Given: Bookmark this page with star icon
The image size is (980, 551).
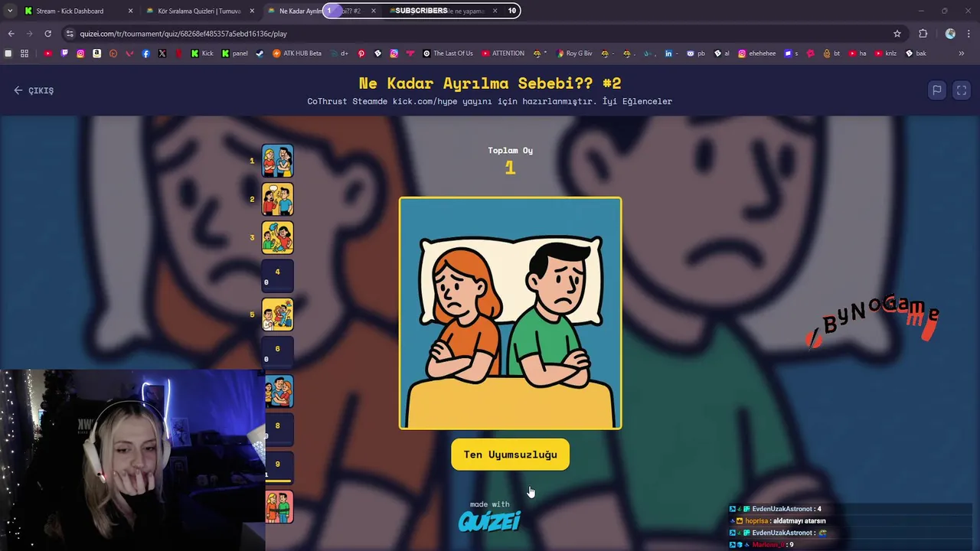Looking at the screenshot, I should pos(897,34).
